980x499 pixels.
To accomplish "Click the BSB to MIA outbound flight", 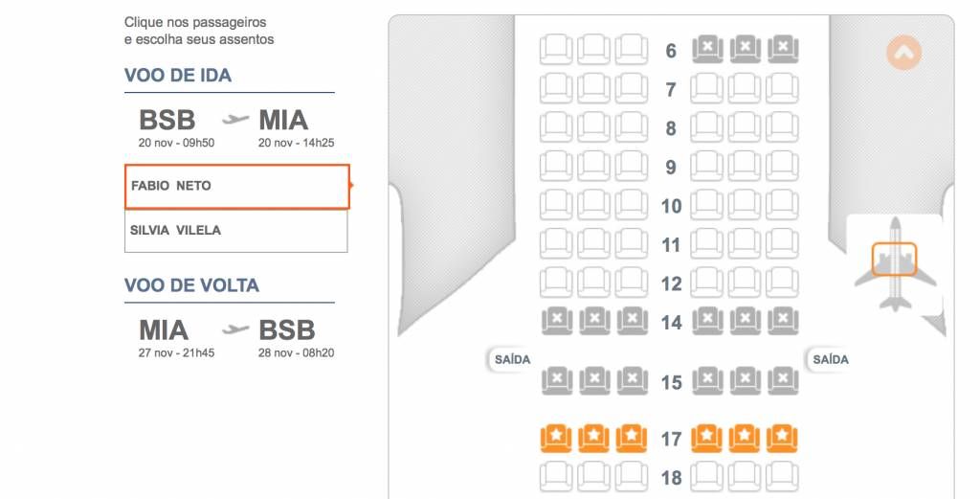I will 236,127.
